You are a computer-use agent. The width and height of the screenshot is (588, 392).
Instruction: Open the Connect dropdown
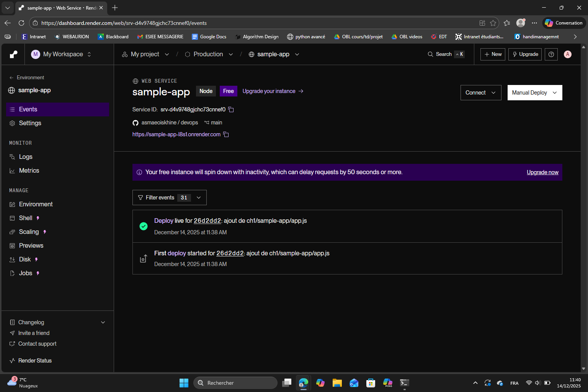[480, 93]
